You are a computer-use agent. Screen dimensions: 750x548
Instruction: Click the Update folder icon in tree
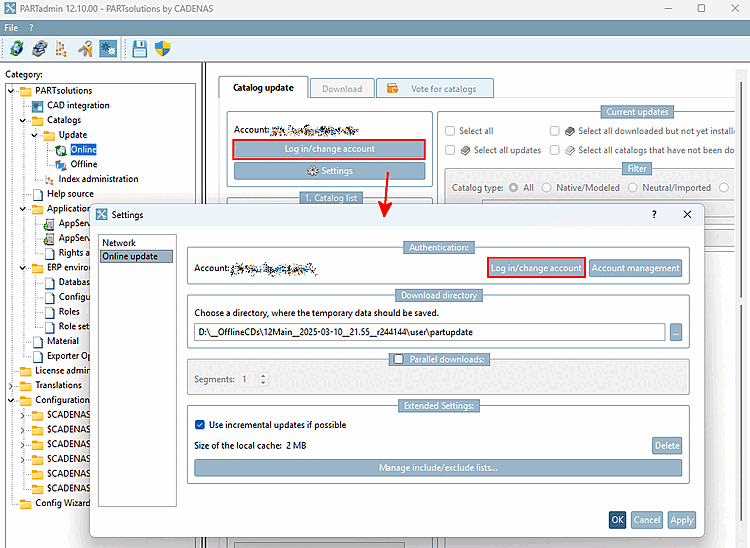tap(49, 135)
